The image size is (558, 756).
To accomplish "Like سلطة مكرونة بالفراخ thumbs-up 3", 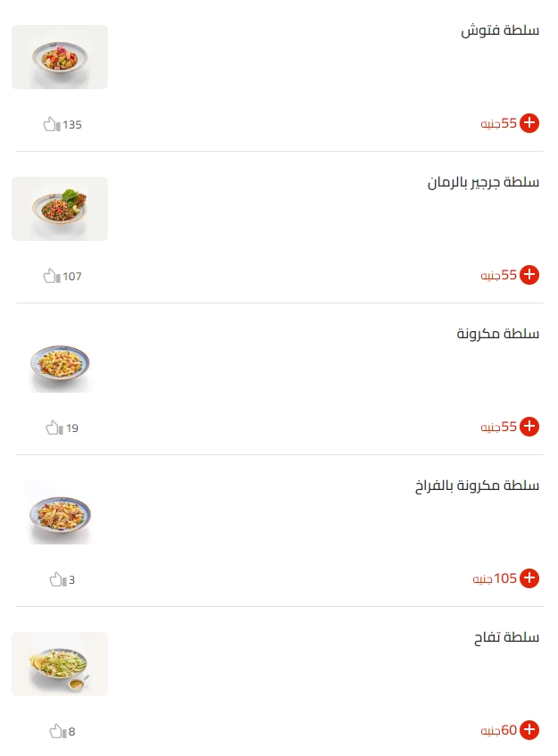I will click(x=58, y=579).
